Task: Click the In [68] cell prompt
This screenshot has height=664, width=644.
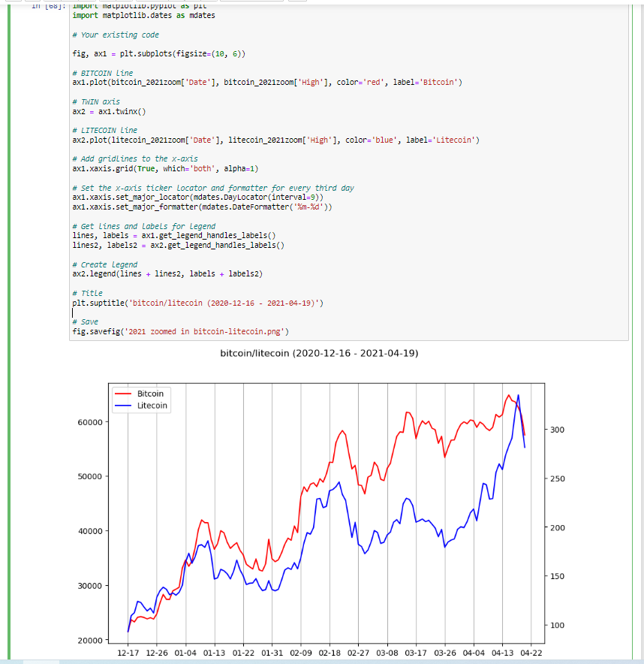Action: click(x=47, y=5)
